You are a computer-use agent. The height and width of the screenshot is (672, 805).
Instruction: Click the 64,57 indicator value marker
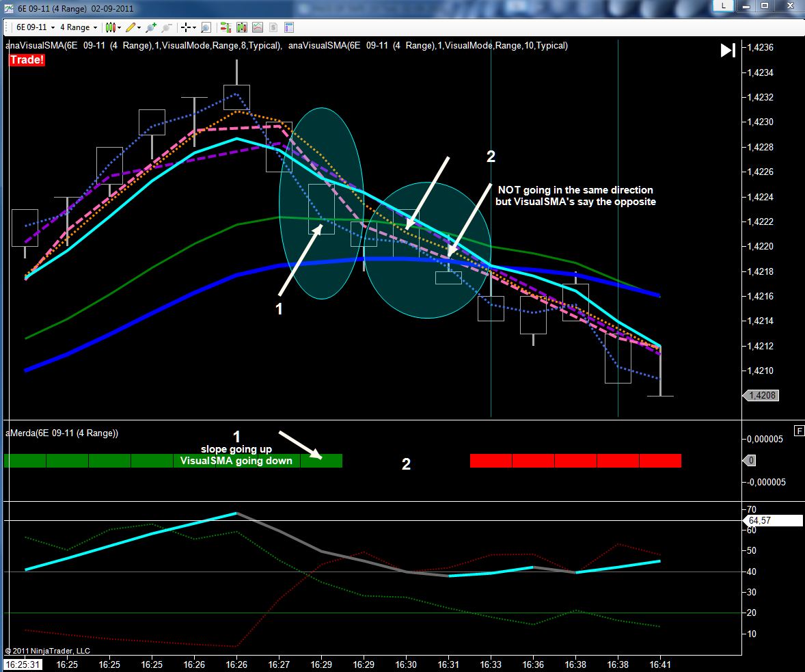point(773,520)
